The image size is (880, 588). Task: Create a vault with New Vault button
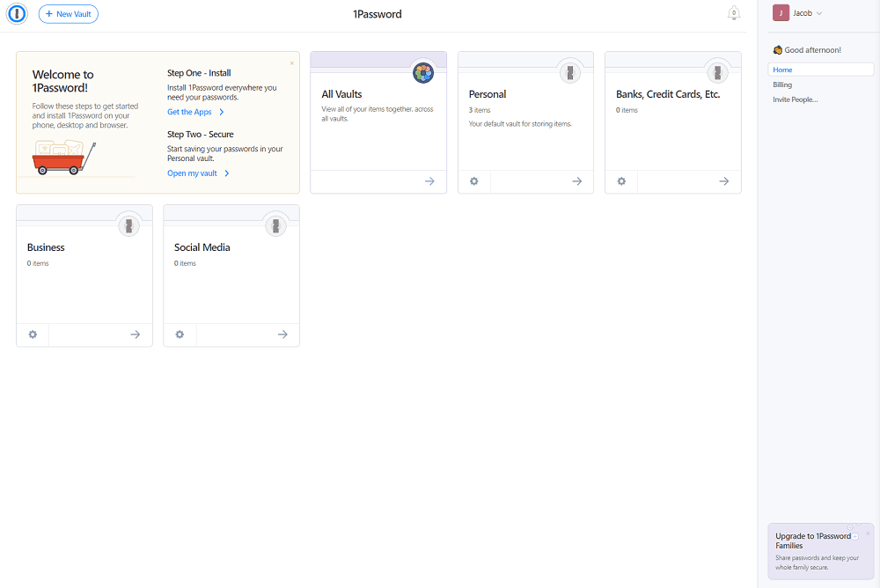pyautogui.click(x=69, y=14)
